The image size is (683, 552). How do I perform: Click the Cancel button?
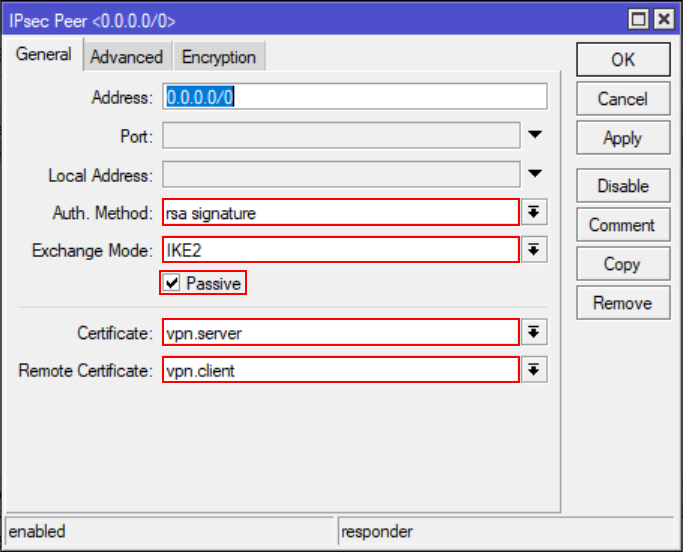[622, 99]
